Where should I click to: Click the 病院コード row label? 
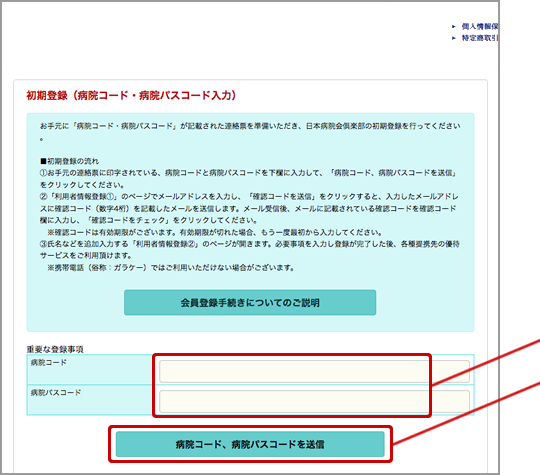tap(49, 363)
